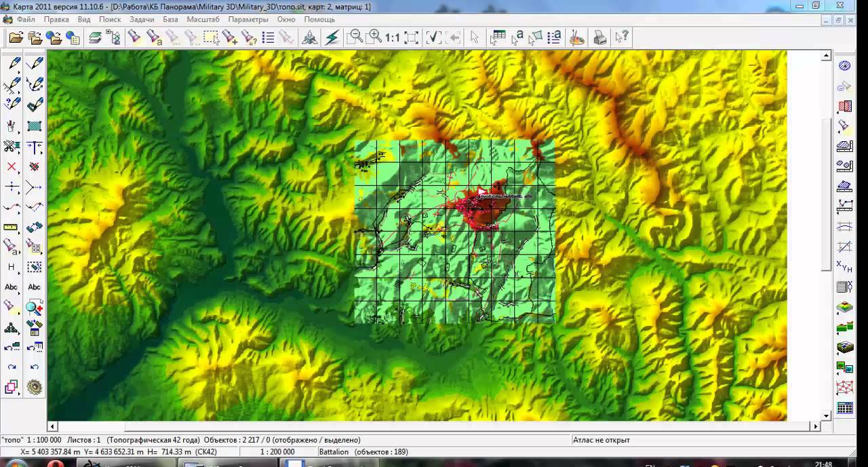This screenshot has width=868, height=467.
Task: Click the H tool in left panel
Action: [x=12, y=267]
